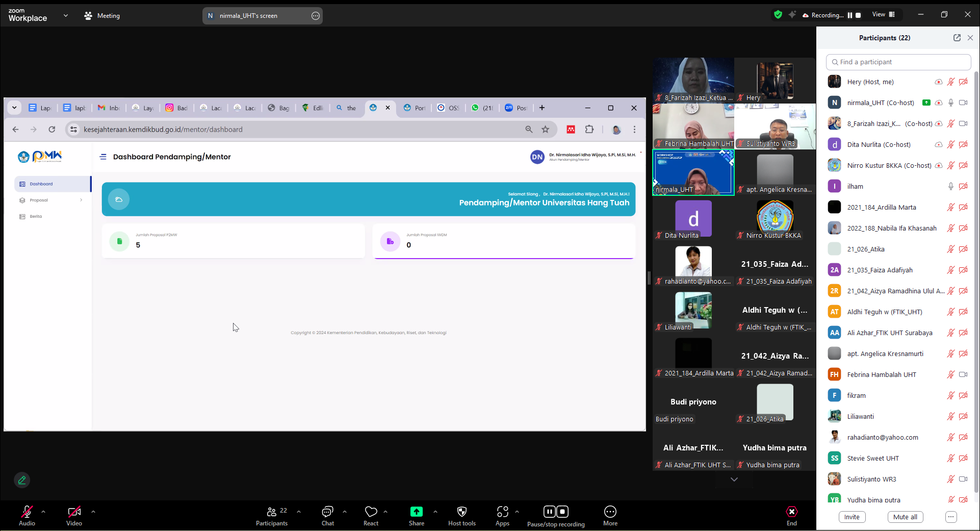Click the More options icon in toolbar

(610, 512)
